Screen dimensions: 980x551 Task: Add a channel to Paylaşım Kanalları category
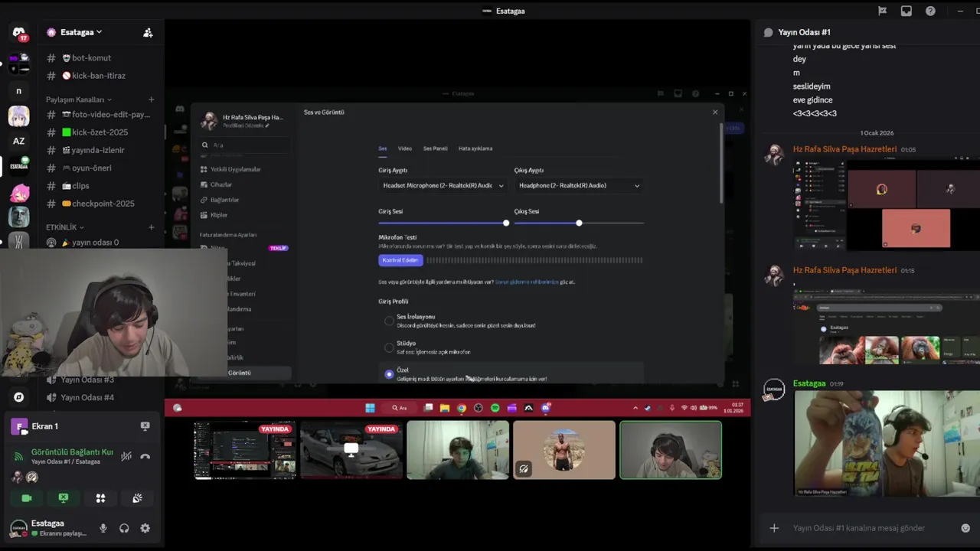coord(151,99)
